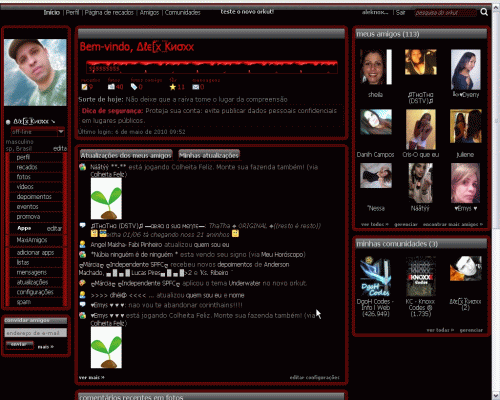Open perfil in left sidebar
This screenshot has height=400, width=500.
[23, 157]
